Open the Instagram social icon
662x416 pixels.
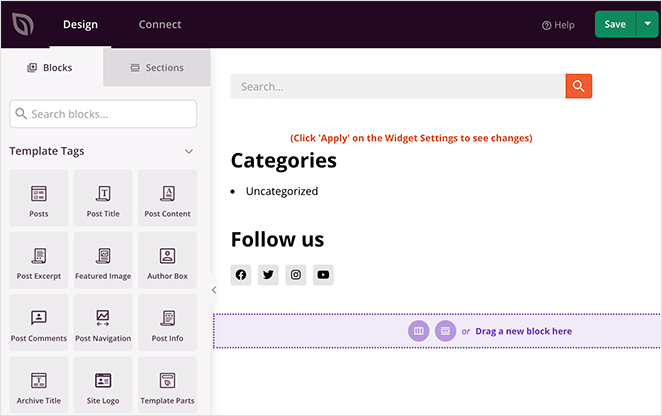296,275
